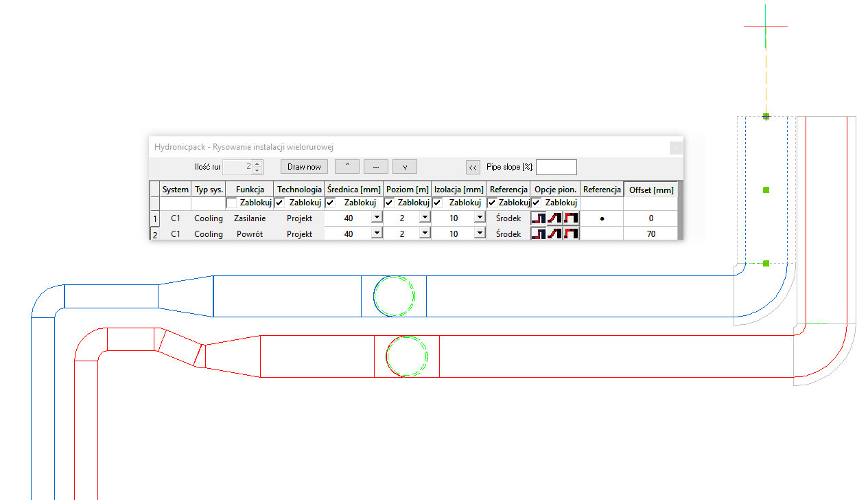Click second riser option icon in row 1
Image resolution: width=868 pixels, height=500 pixels.
pos(554,218)
